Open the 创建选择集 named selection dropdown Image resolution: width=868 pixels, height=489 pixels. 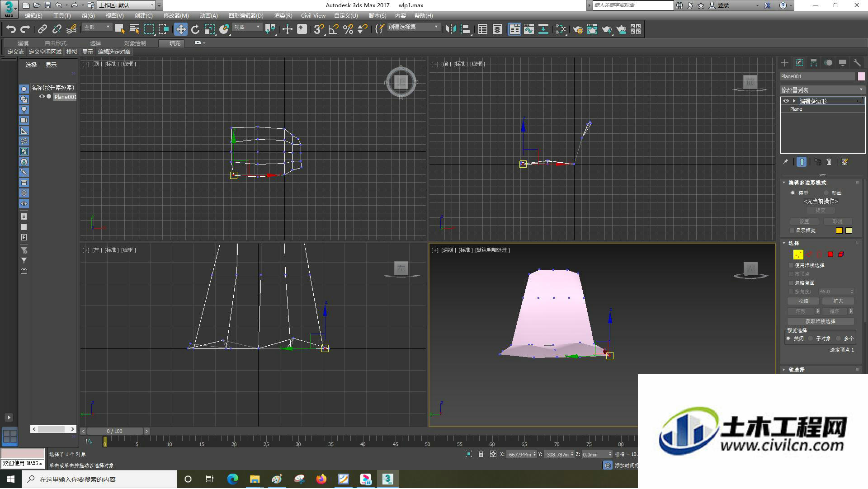[413, 28]
